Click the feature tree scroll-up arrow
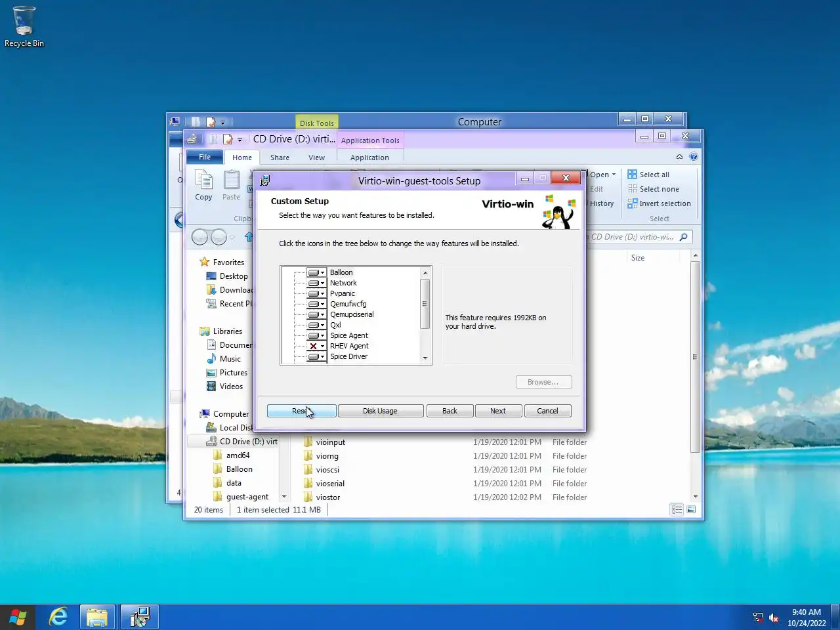840x630 pixels. tap(425, 272)
